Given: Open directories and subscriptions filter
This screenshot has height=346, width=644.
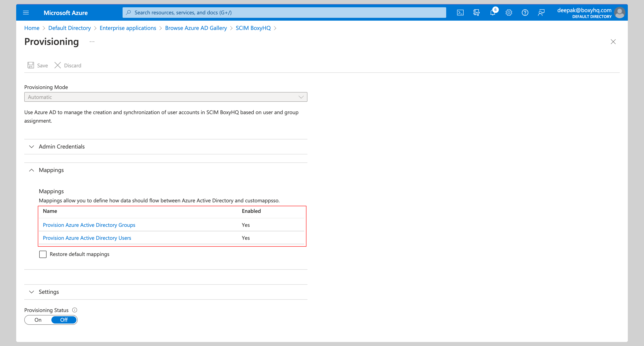Looking at the screenshot, I should pyautogui.click(x=477, y=12).
